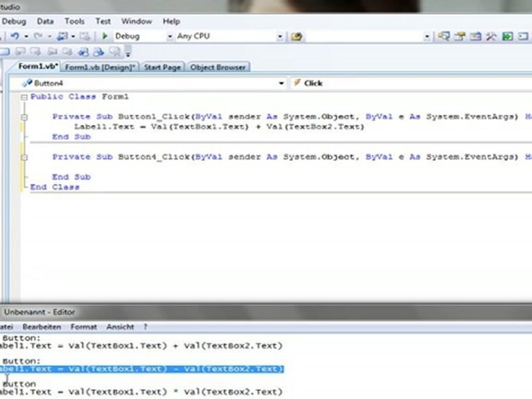Image resolution: width=532 pixels, height=399 pixels.
Task: Click the grayed Clear Bookmarks icon
Action: [x=115, y=52]
